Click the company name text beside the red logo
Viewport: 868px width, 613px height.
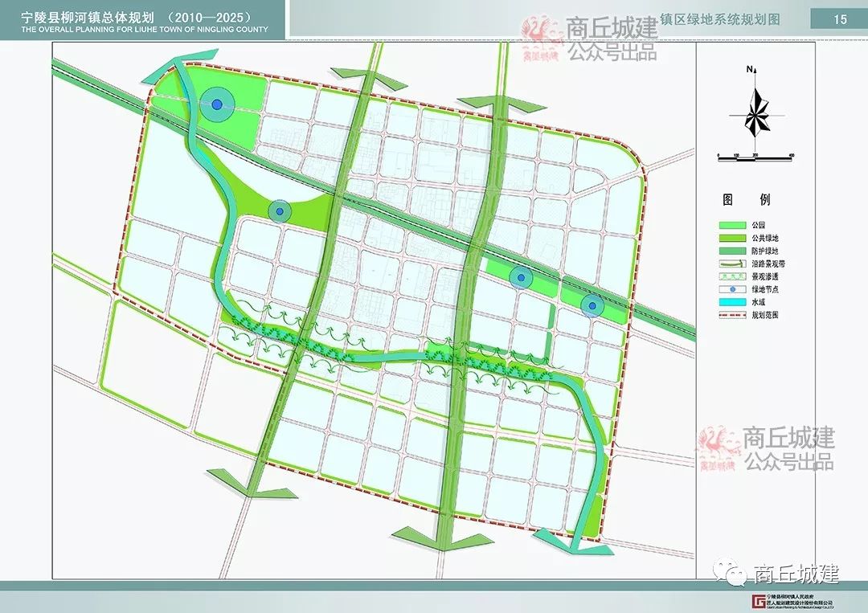801,601
